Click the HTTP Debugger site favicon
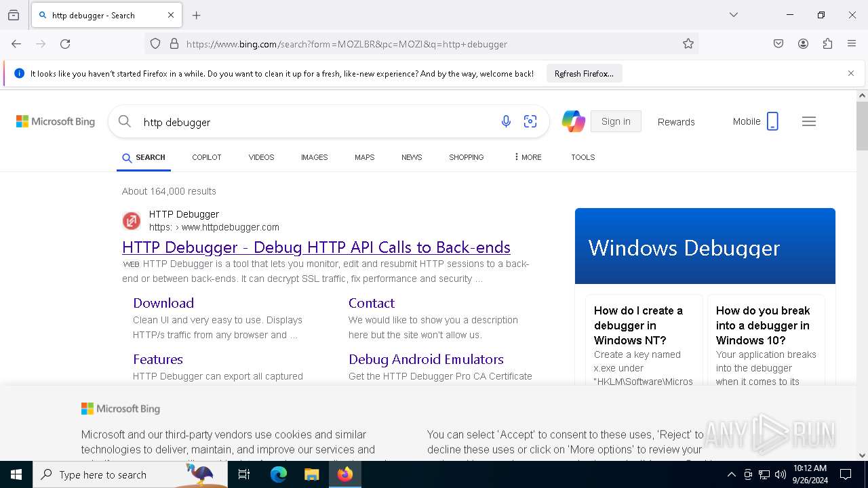 coord(132,221)
